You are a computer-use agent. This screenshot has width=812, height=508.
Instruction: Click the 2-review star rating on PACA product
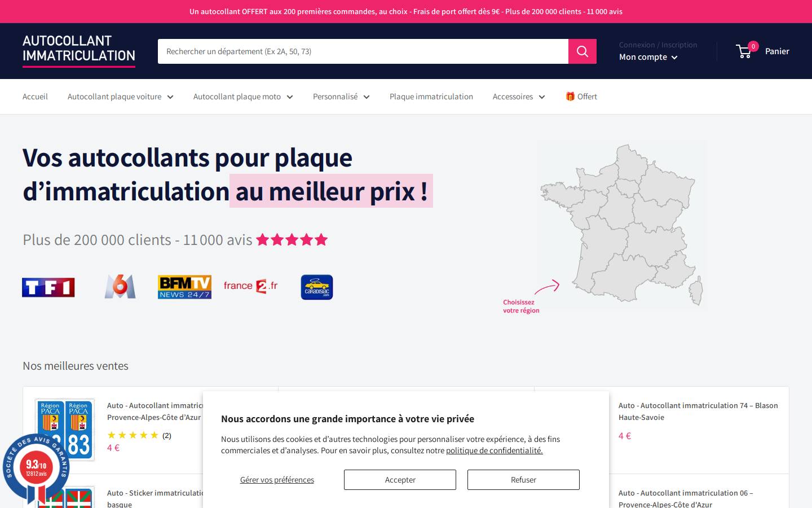coord(139,435)
